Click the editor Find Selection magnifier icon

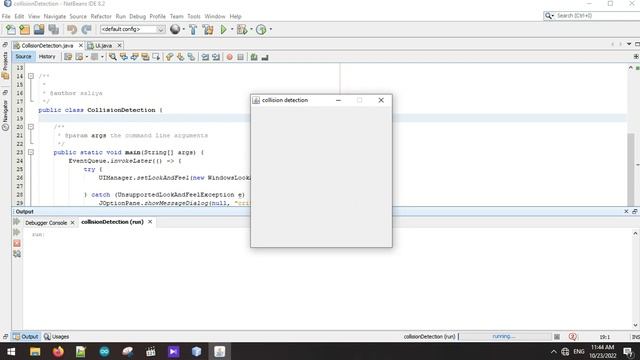pos(112,57)
